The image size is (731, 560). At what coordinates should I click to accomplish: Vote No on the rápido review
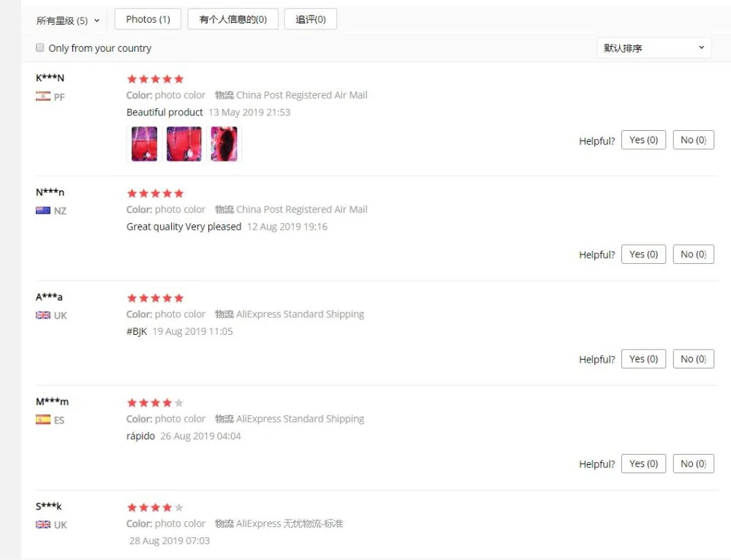693,463
